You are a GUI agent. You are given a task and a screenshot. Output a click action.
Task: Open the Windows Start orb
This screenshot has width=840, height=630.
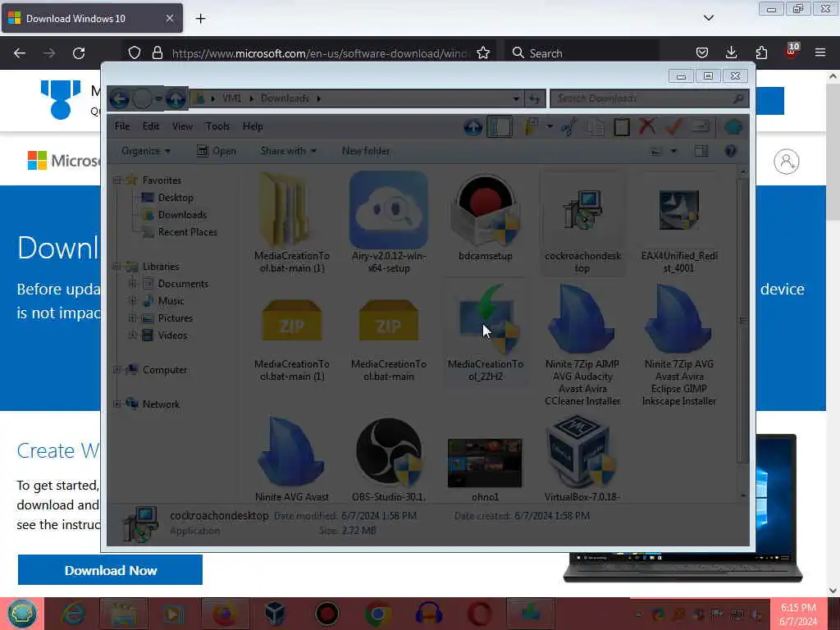click(x=22, y=614)
